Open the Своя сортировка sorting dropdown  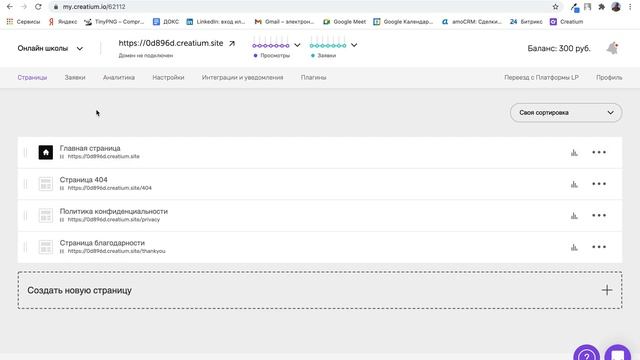pyautogui.click(x=566, y=113)
